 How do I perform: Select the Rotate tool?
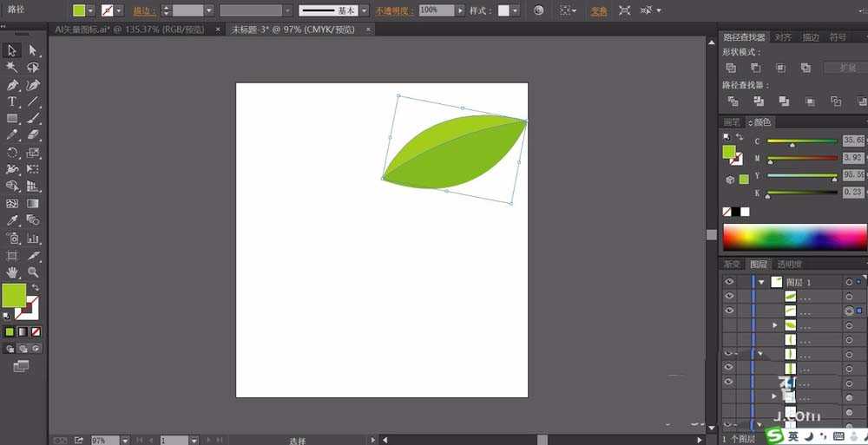pos(12,153)
